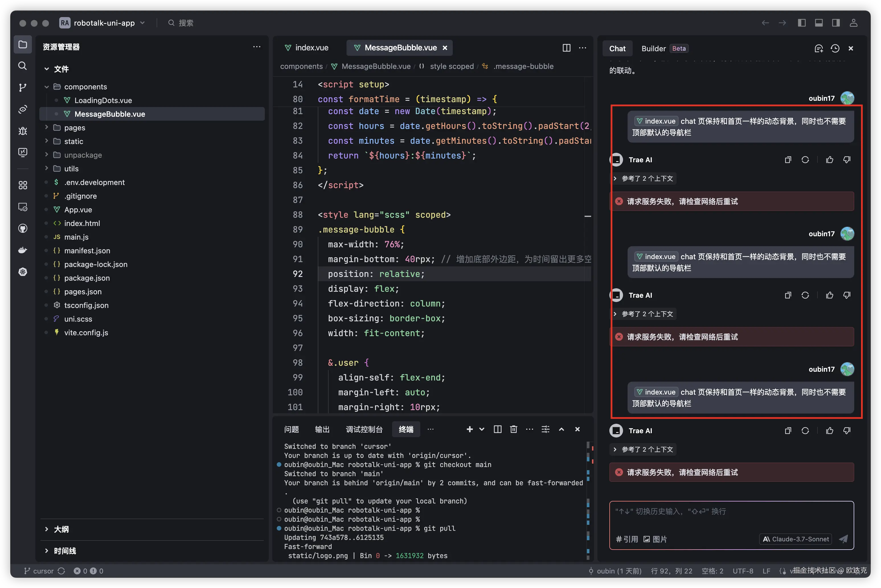
Task: Expand the pages folder
Action: click(74, 128)
